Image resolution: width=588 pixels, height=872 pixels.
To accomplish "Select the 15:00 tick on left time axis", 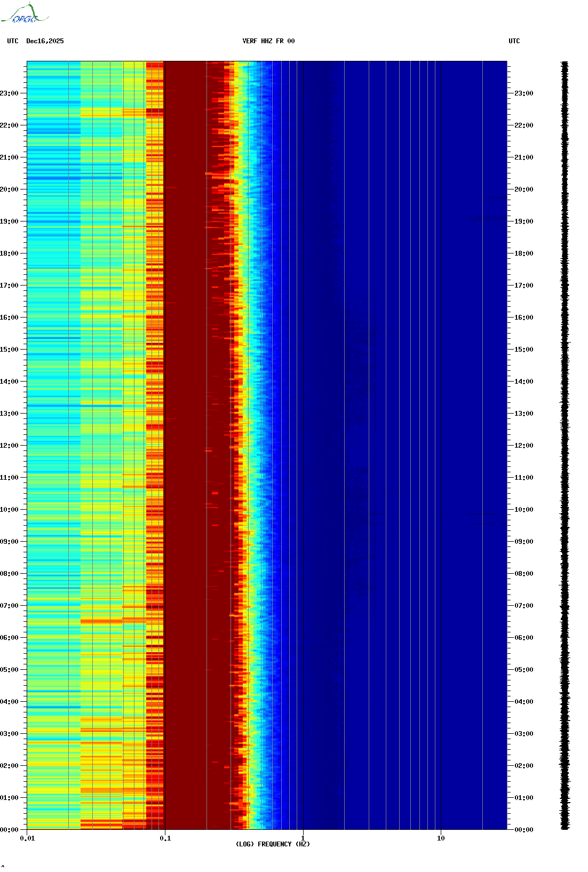I will pyautogui.click(x=10, y=350).
